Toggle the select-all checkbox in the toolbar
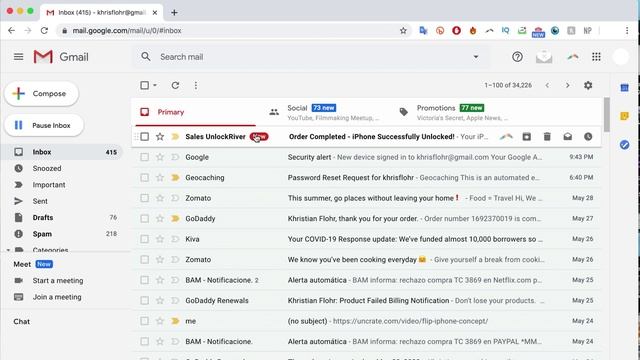This screenshot has height=360, width=640. (144, 85)
